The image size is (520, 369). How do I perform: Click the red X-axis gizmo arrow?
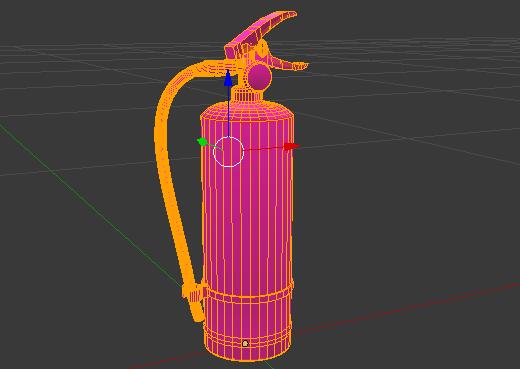pyautogui.click(x=291, y=146)
